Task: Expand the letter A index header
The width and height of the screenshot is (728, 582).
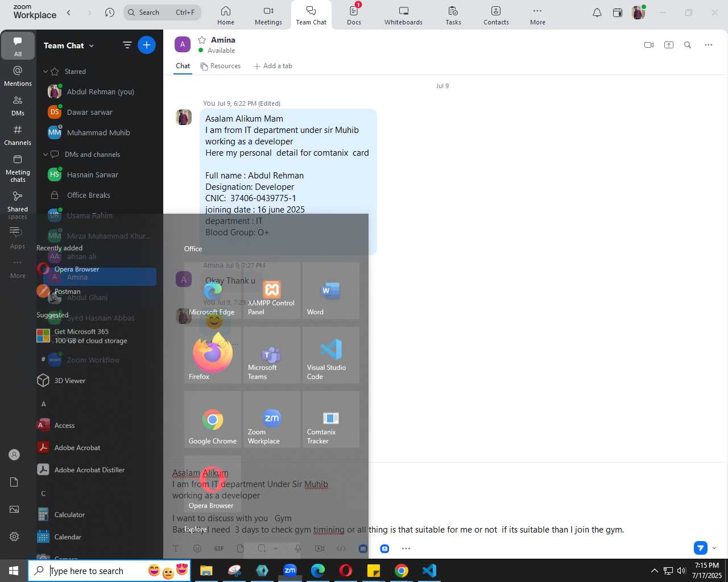Action: [44, 404]
